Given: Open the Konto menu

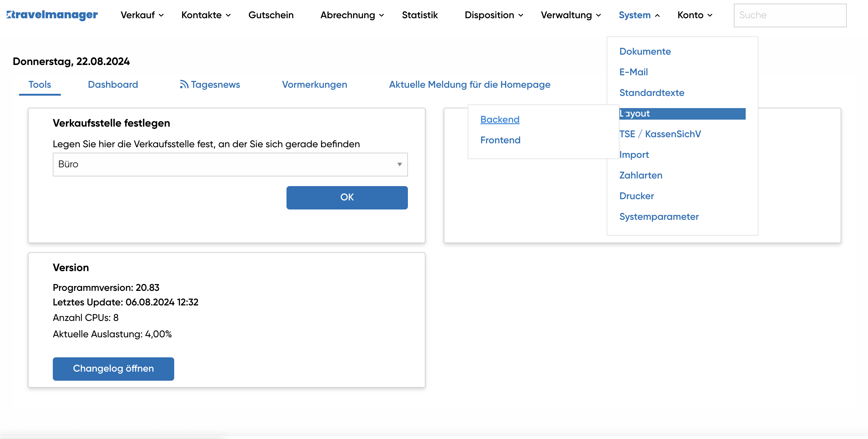Looking at the screenshot, I should click(695, 15).
